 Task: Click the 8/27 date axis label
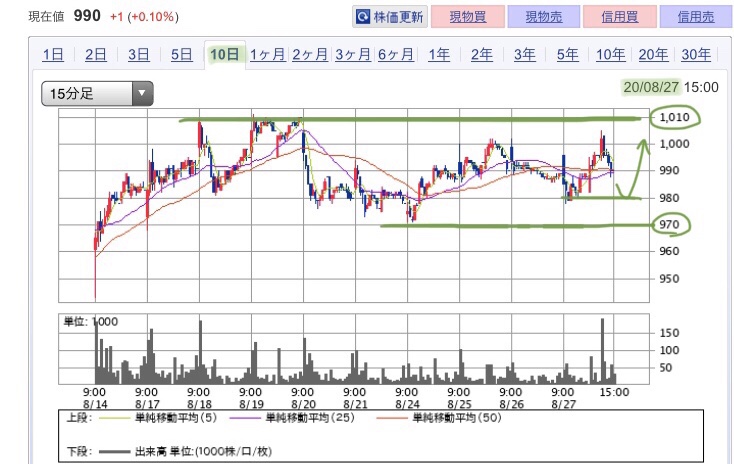click(563, 404)
